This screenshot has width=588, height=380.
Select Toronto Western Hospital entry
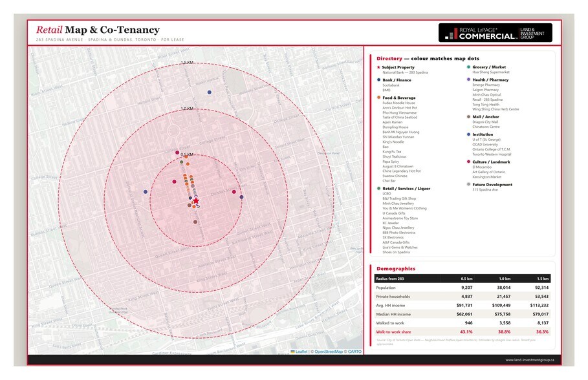coord(492,154)
